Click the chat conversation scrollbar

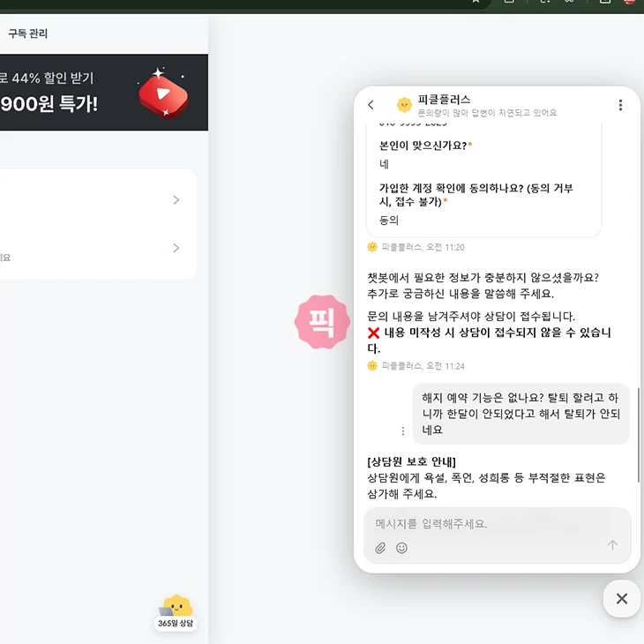tap(638, 435)
